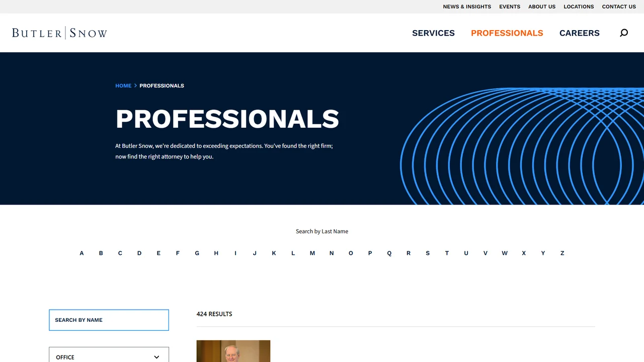Filter last names by letter F
644x362 pixels.
pos(178,253)
